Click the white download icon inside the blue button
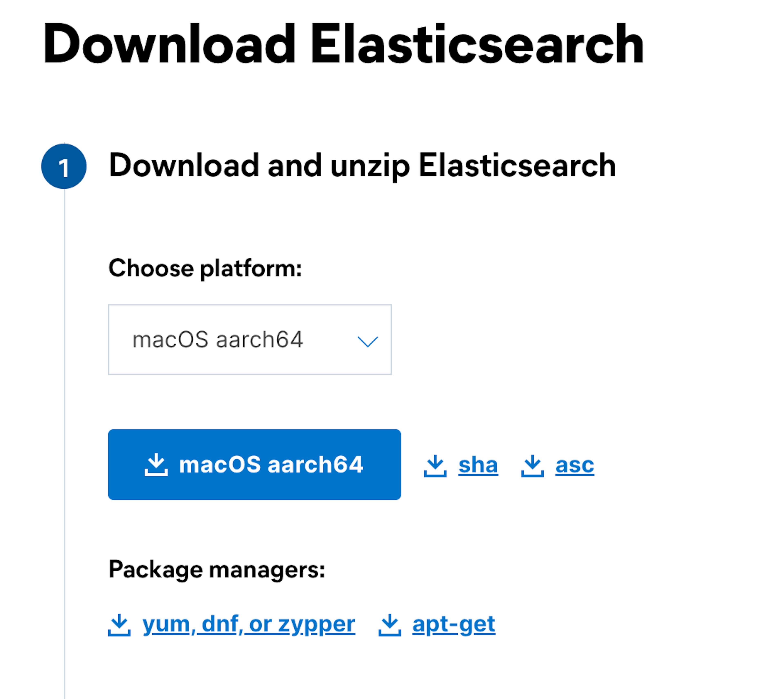 click(156, 464)
